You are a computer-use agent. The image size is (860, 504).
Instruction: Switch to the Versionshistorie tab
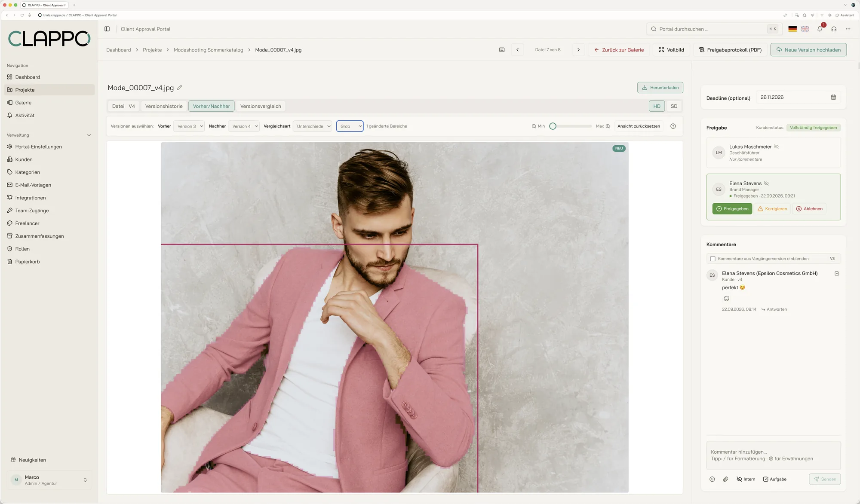click(x=164, y=106)
